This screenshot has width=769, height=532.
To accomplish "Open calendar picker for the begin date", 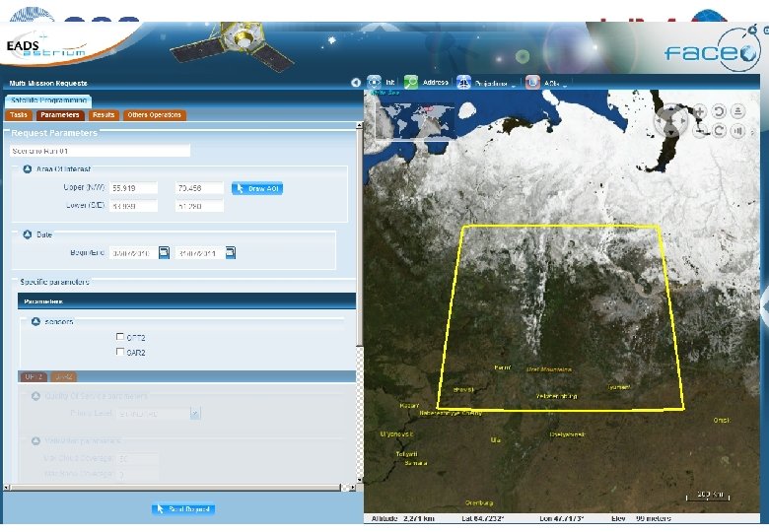I will [164, 253].
